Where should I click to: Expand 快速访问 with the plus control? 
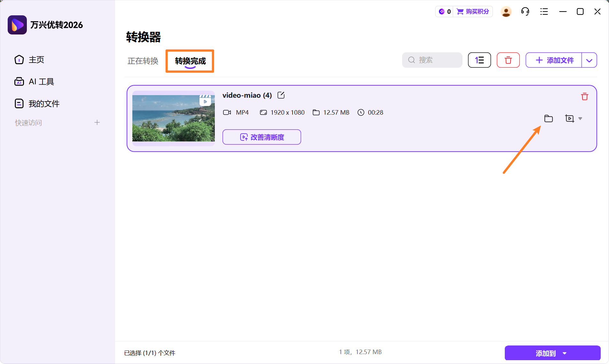tap(97, 122)
